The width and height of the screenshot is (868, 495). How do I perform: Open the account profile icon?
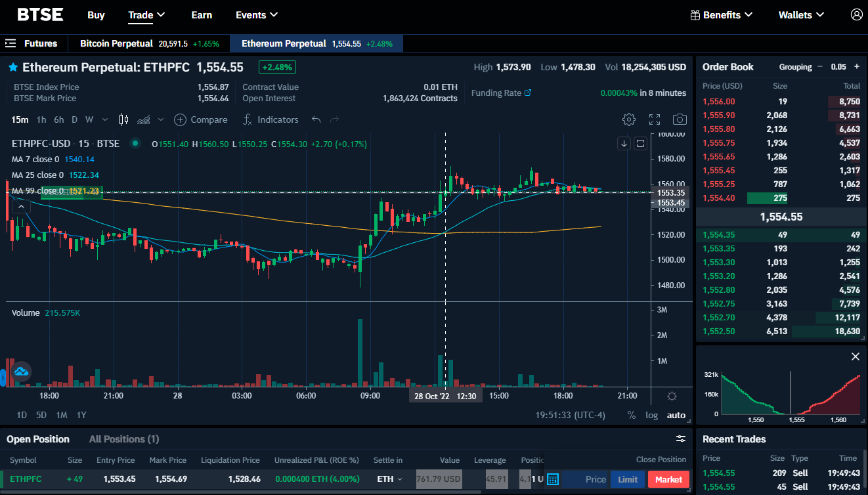[856, 14]
